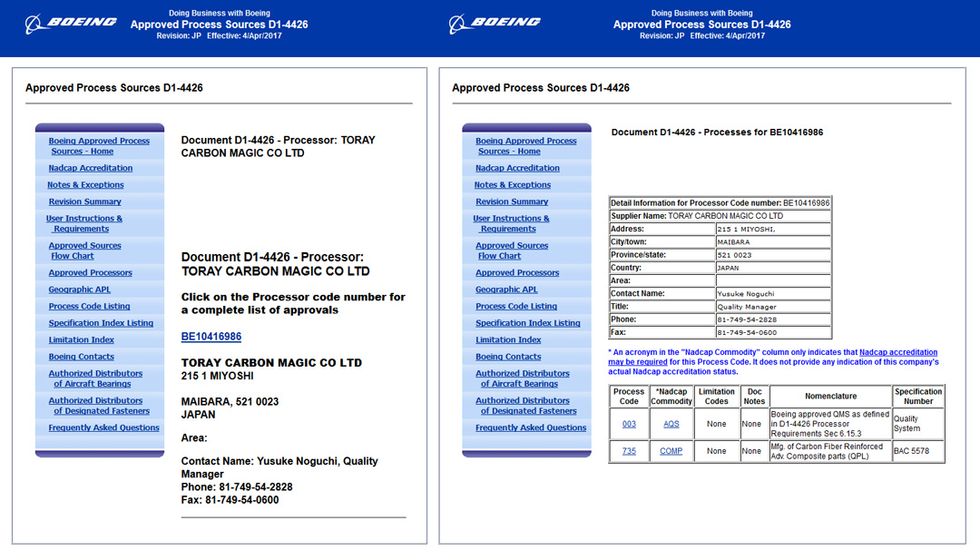Open Specification Index Listing, right page sidebar
Image resolution: width=980 pixels, height=560 pixels.
(527, 323)
